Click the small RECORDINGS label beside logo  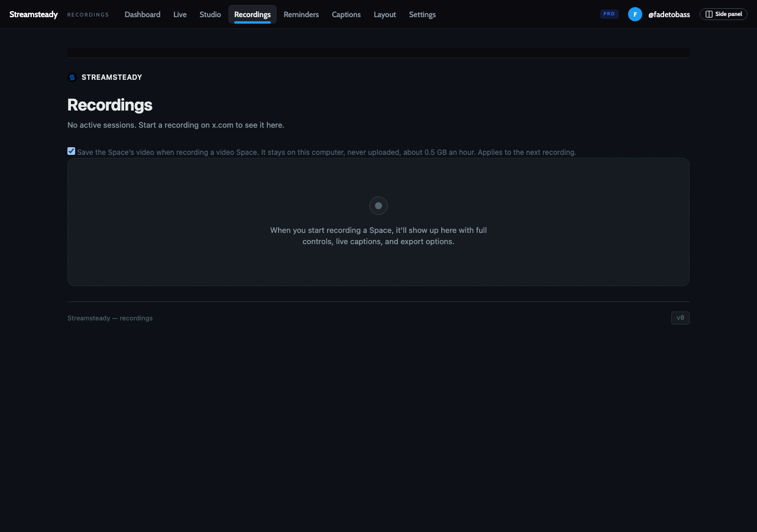click(88, 15)
